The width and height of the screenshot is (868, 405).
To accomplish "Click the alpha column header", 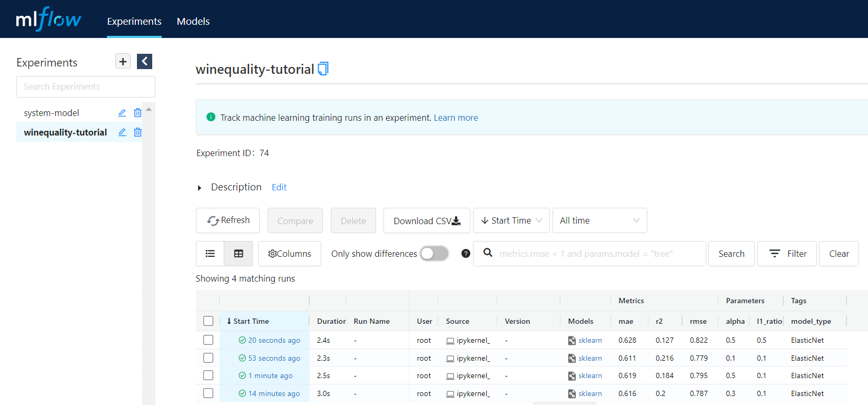I will pyautogui.click(x=735, y=321).
